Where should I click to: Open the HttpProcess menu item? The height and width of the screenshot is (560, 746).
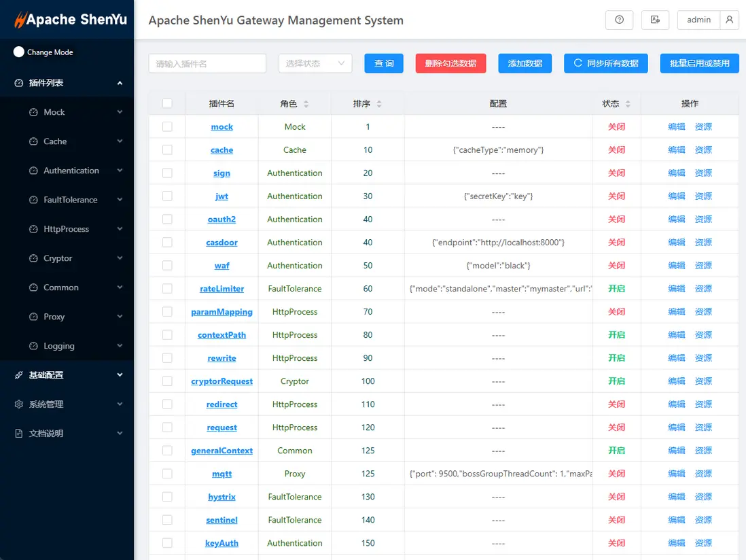click(66, 229)
